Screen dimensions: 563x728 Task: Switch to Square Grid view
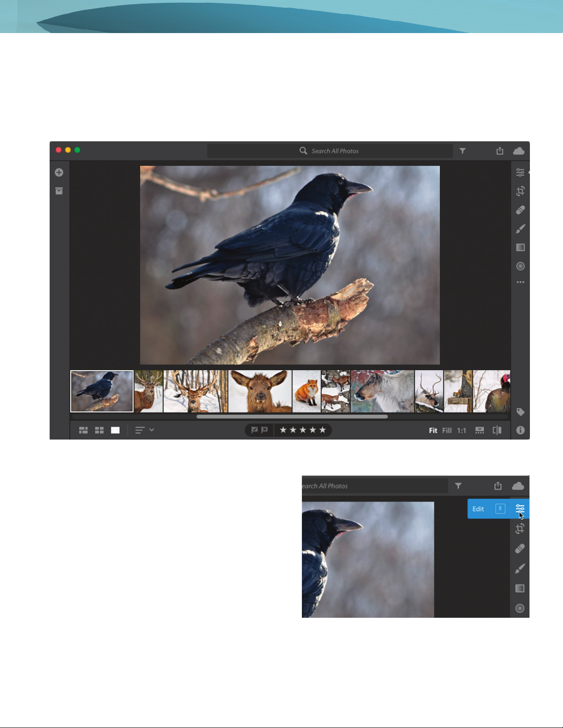pos(99,430)
